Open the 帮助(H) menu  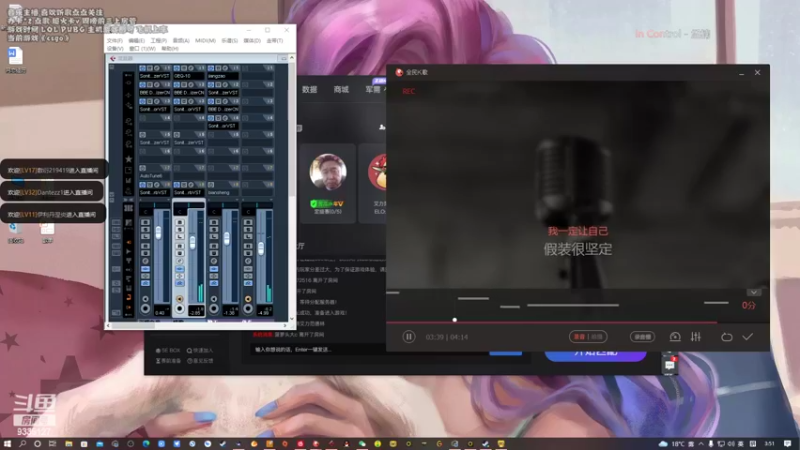[x=169, y=48]
